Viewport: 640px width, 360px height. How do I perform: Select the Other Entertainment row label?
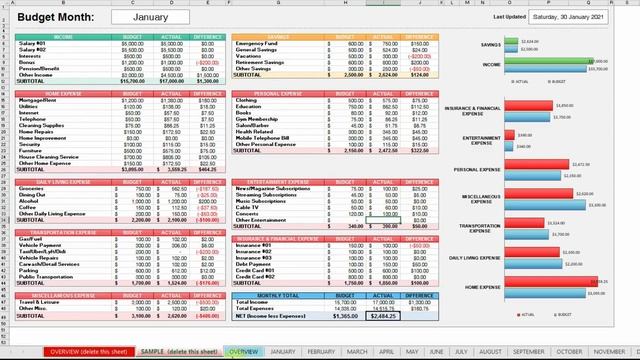tap(260, 220)
